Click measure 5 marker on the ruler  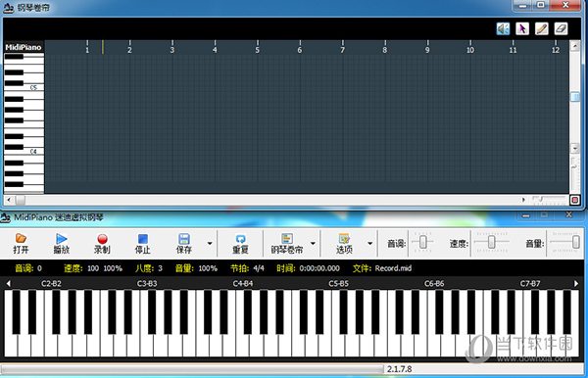(x=257, y=50)
